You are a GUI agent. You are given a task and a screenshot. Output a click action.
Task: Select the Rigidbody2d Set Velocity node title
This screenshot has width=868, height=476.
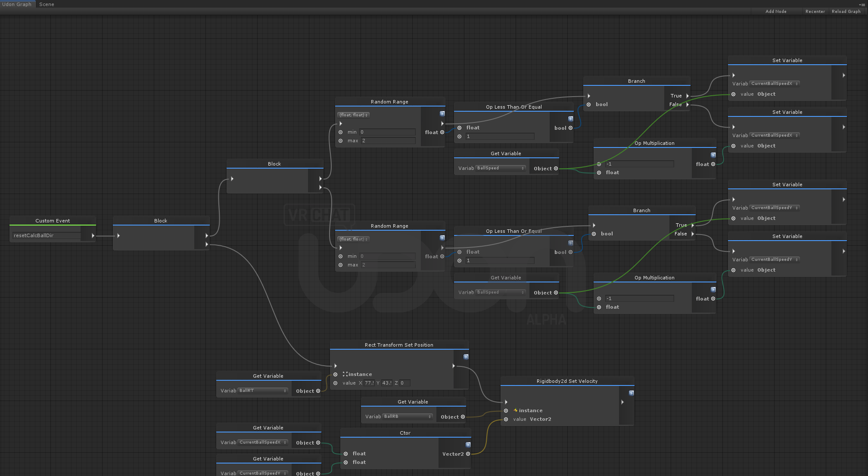pos(567,381)
